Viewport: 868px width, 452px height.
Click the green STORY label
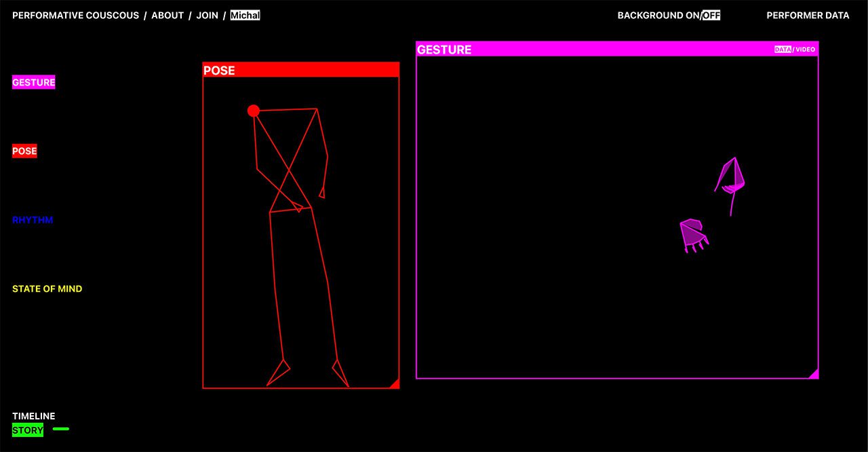tap(28, 430)
